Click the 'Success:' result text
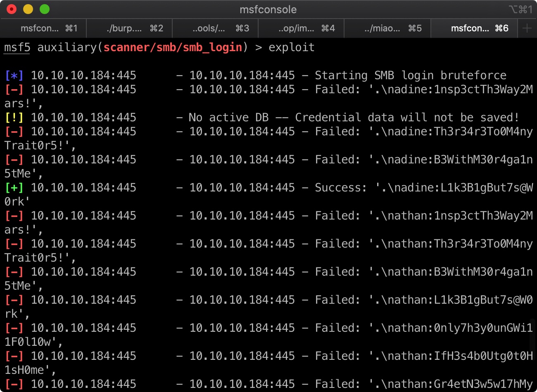The width and height of the screenshot is (537, 392). coord(341,188)
